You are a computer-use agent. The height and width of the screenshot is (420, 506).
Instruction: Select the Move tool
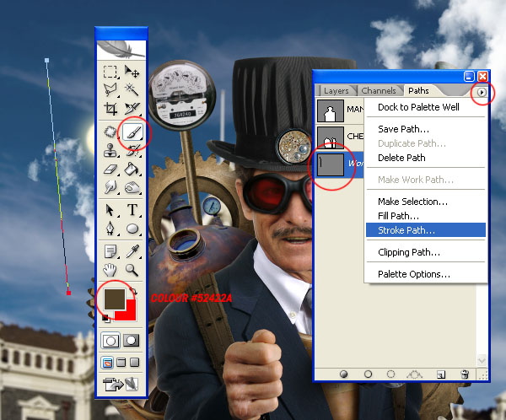[x=132, y=72]
